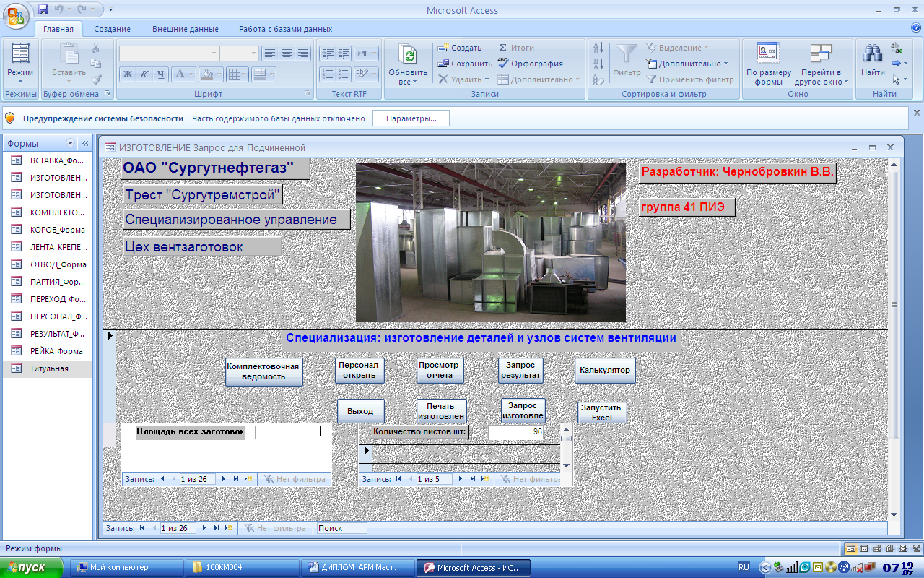Click the Создать new record icon
Viewport: 924px width, 578px height.
(x=459, y=48)
